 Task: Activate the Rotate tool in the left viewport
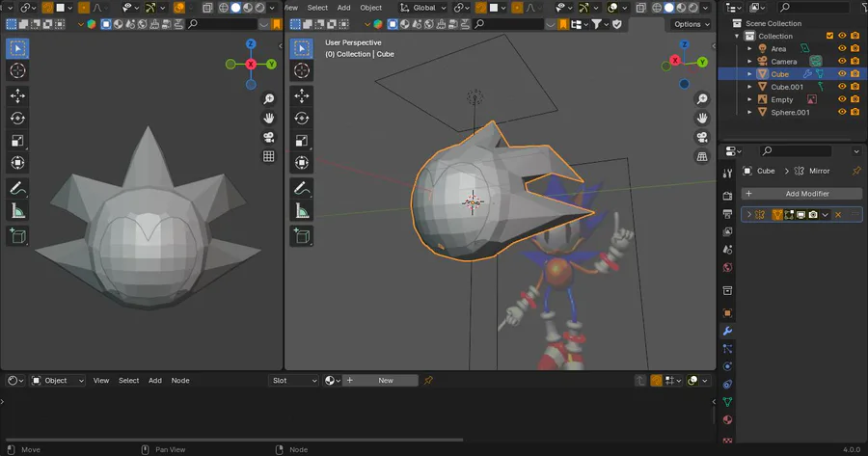[17, 118]
